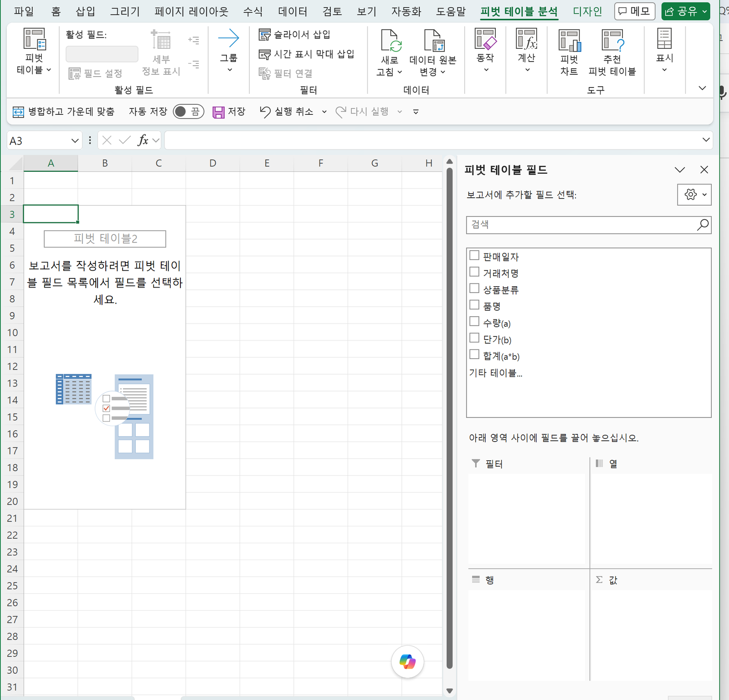Click the 기타 테이블... link
Screen dimensions: 729x700
[496, 373]
